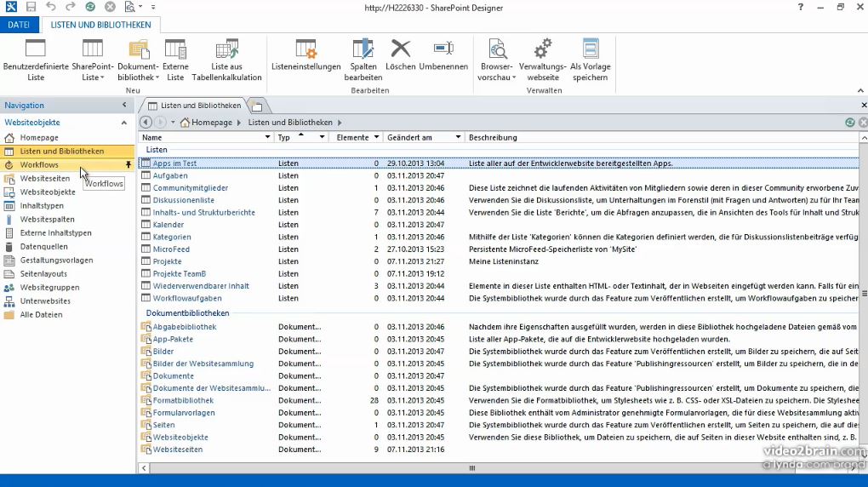Open the Workflowaufgaben list
The height and width of the screenshot is (487, 868).
(x=187, y=298)
